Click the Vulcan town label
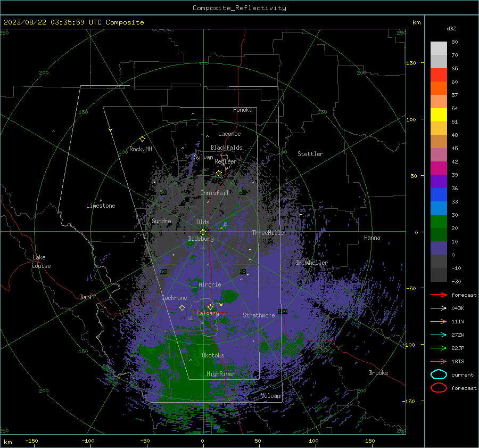Screen dimensions: 479x448 pos(271,396)
